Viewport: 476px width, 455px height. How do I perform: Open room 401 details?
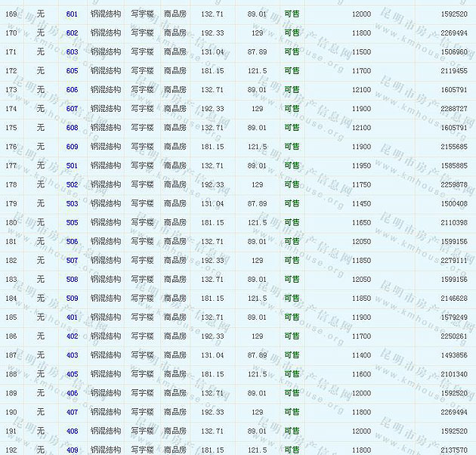point(72,317)
